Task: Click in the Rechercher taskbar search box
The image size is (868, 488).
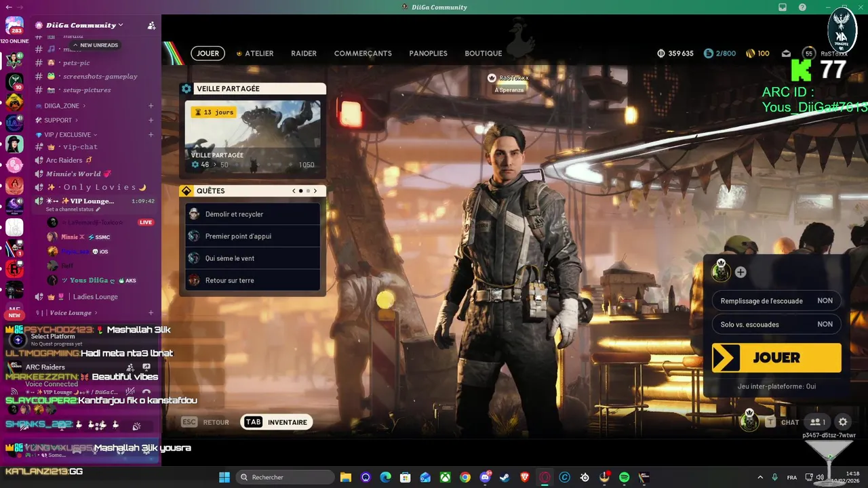Action: (x=285, y=477)
